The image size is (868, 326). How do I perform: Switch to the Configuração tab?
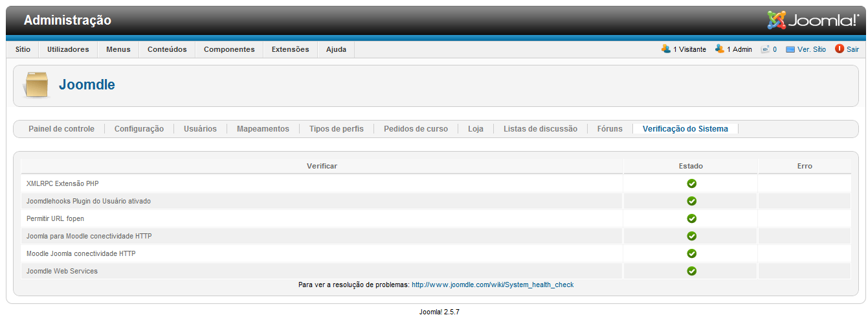[139, 129]
